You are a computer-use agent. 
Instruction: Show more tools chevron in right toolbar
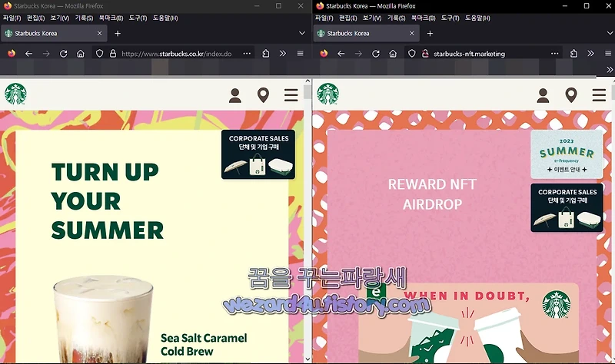click(x=590, y=54)
